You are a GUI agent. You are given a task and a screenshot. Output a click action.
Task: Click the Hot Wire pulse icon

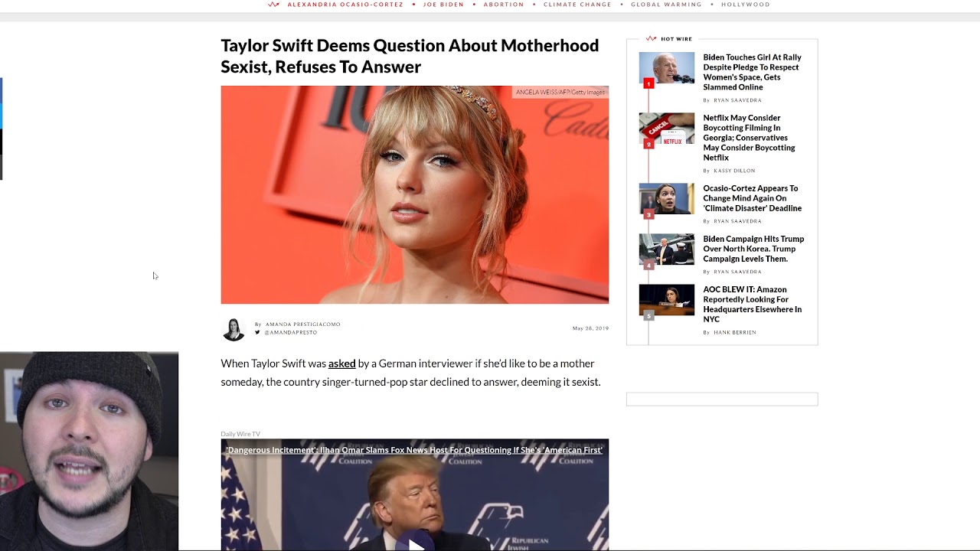[x=651, y=38]
